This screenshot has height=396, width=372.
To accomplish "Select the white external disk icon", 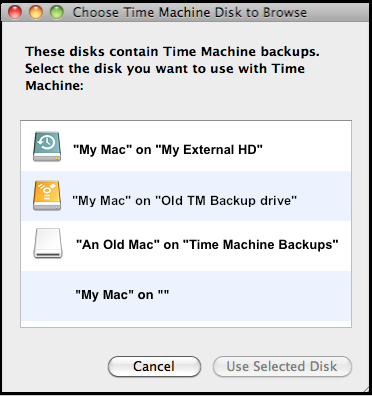I will (x=48, y=243).
